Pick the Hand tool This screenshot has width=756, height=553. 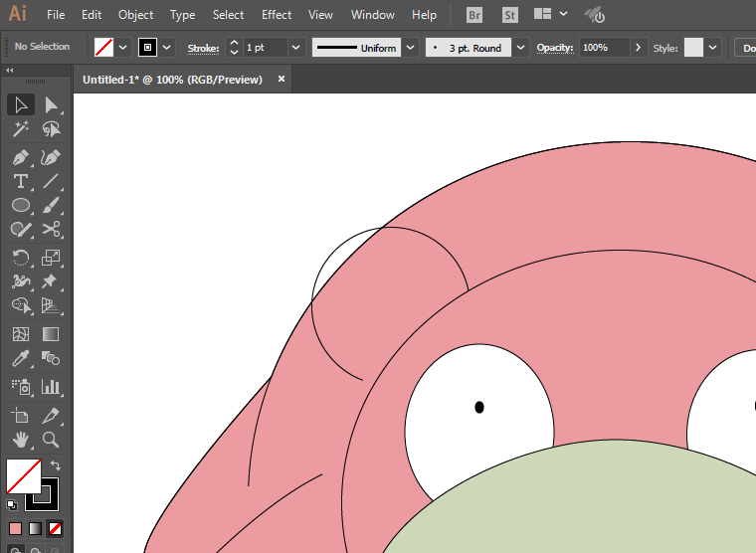point(20,439)
